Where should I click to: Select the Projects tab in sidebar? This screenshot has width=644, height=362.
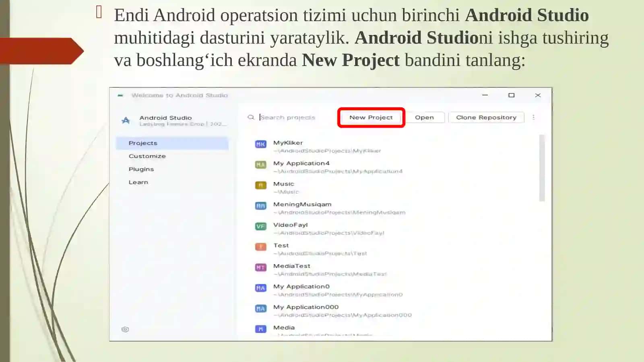[172, 143]
